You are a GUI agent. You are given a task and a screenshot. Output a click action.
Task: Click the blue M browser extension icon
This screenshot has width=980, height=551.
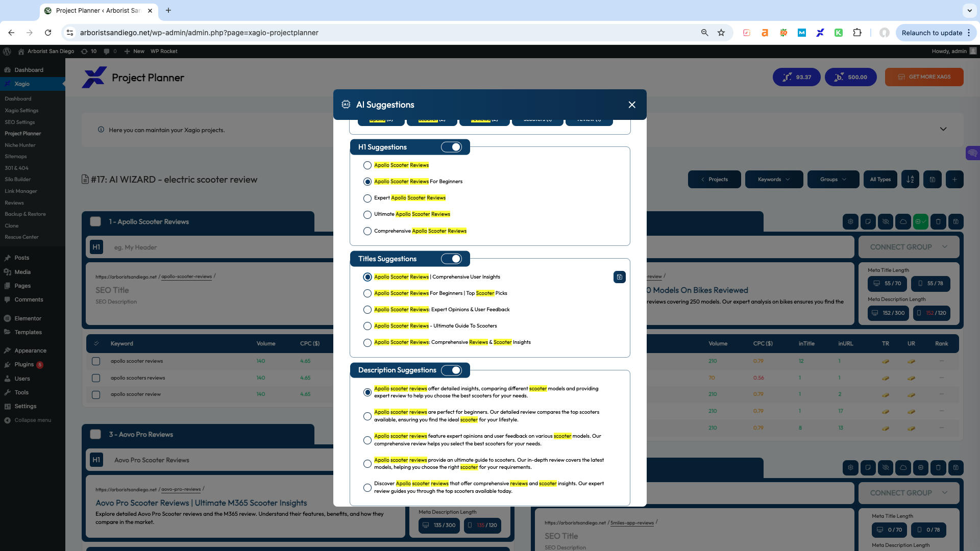point(802,33)
